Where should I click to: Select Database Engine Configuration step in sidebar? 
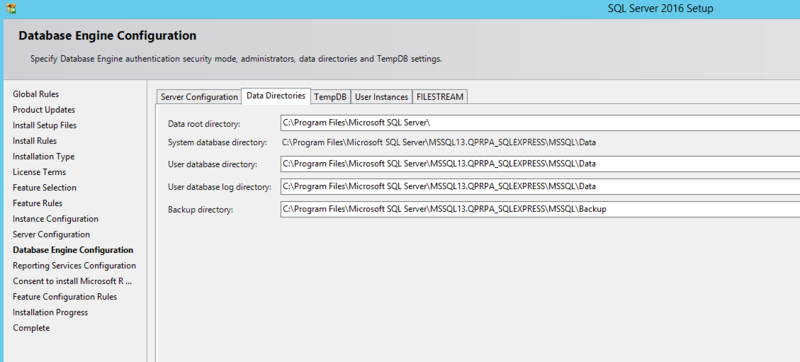coord(73,250)
